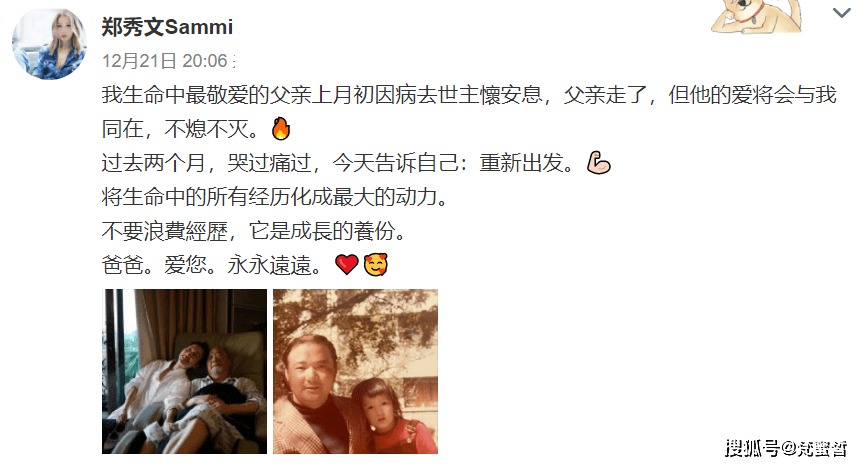The height and width of the screenshot is (467, 866).
Task: Click the smiling face with hearts emoji
Action: coord(376,265)
